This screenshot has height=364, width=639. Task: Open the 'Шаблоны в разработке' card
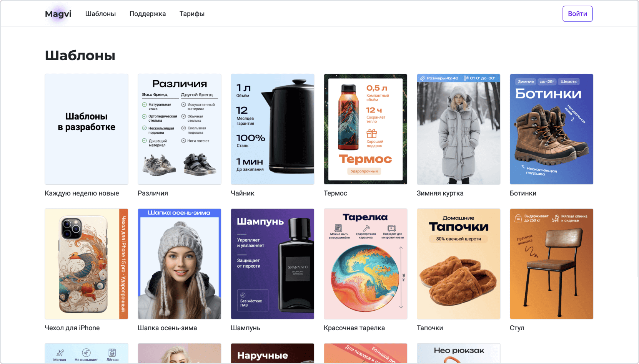click(87, 129)
